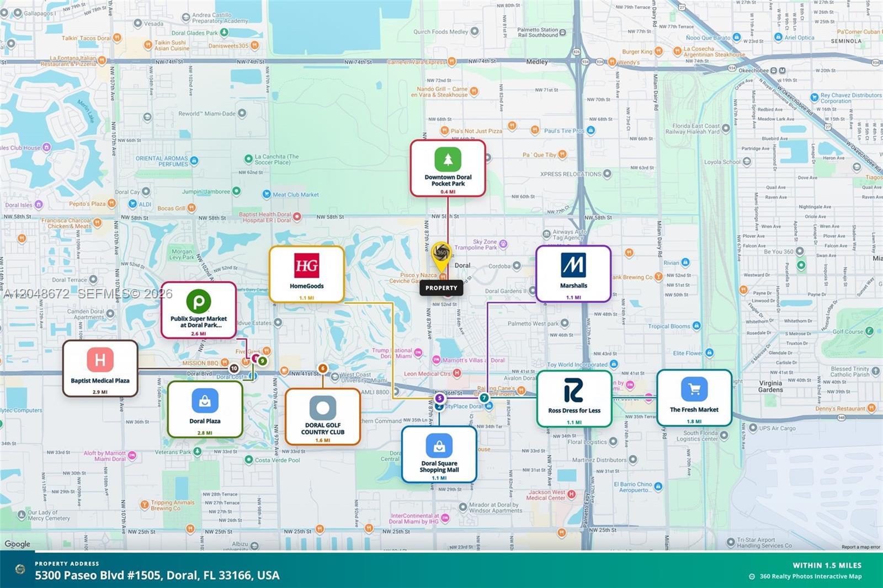Screen dimensions: 883x588
Task: Click the Jumpin' Jamboree green pin
Action: point(237,191)
